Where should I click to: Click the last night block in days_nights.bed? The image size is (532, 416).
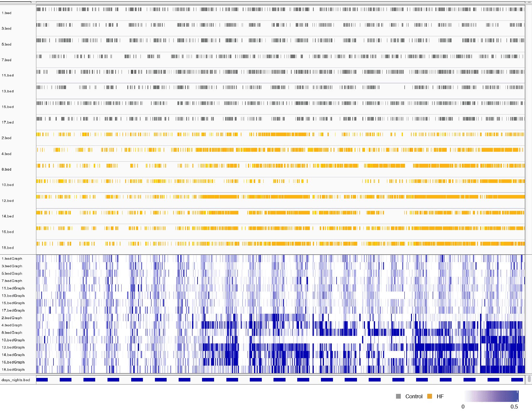(517, 380)
